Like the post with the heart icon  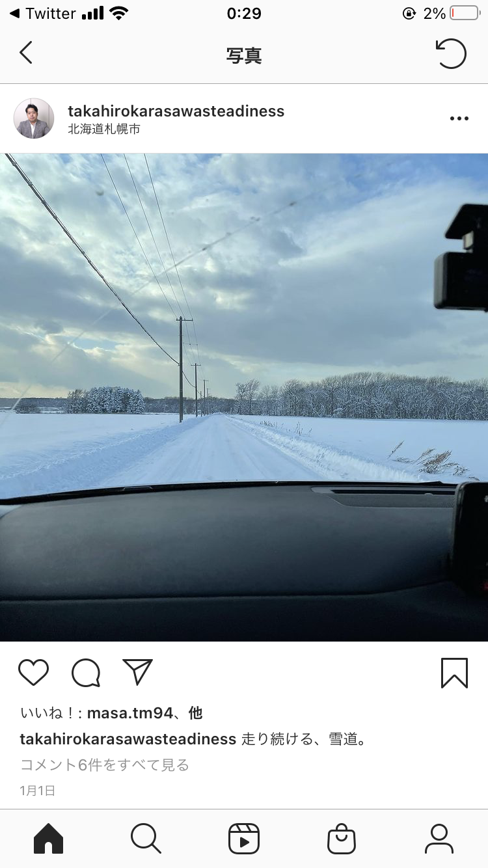34,672
